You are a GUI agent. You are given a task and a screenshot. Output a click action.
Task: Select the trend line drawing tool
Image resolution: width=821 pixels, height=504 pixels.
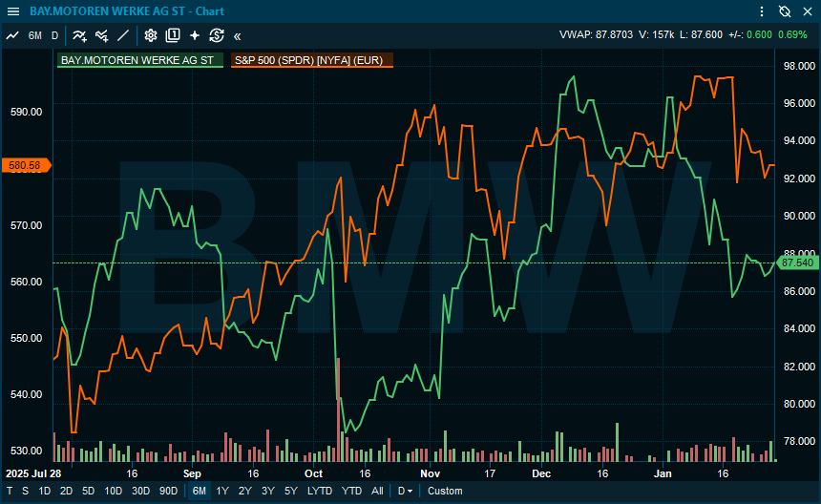pyautogui.click(x=123, y=35)
